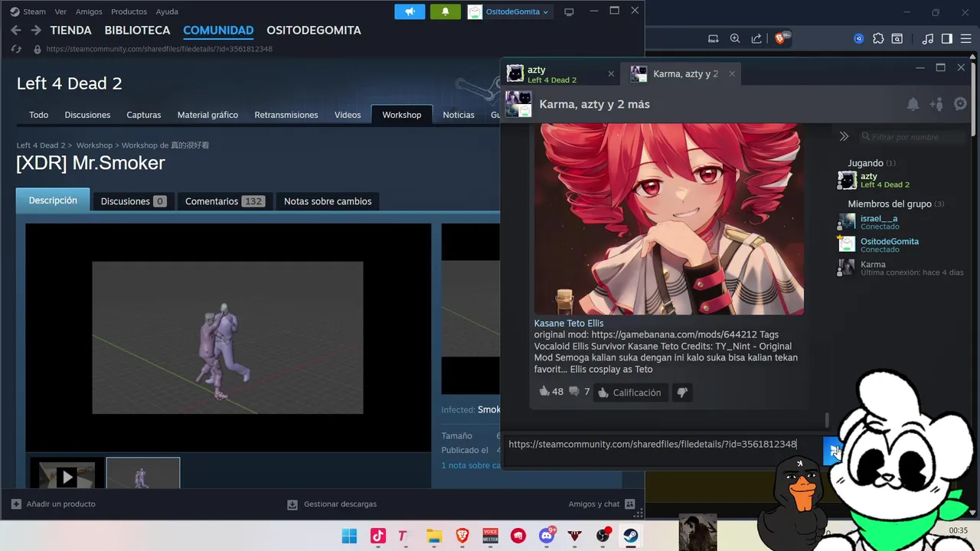The height and width of the screenshot is (551, 980).
Task: Open the Kasane Teto image preview
Action: pos(669,219)
